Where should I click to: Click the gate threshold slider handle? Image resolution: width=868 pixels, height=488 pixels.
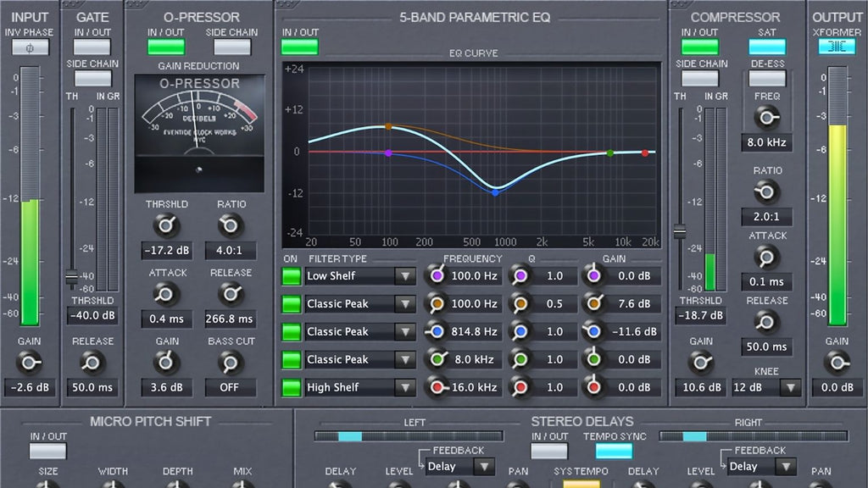click(73, 276)
